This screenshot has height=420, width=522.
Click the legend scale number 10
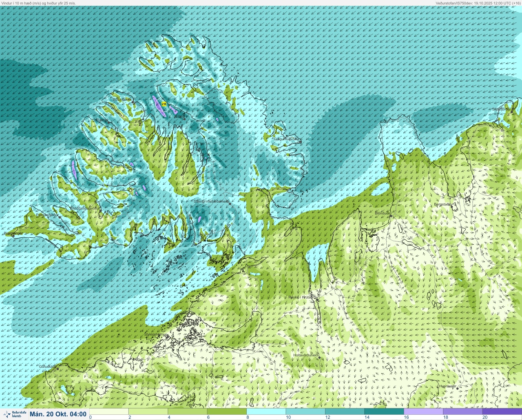(x=288, y=417)
